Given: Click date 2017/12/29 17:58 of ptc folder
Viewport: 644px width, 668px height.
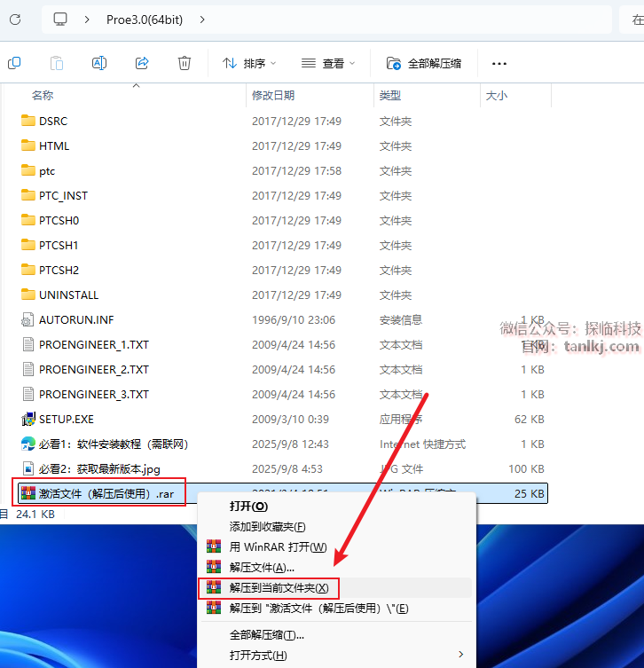Looking at the screenshot, I should click(x=297, y=171).
